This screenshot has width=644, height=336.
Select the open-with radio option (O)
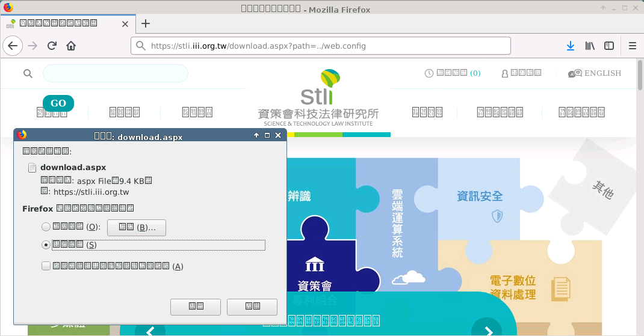(46, 227)
